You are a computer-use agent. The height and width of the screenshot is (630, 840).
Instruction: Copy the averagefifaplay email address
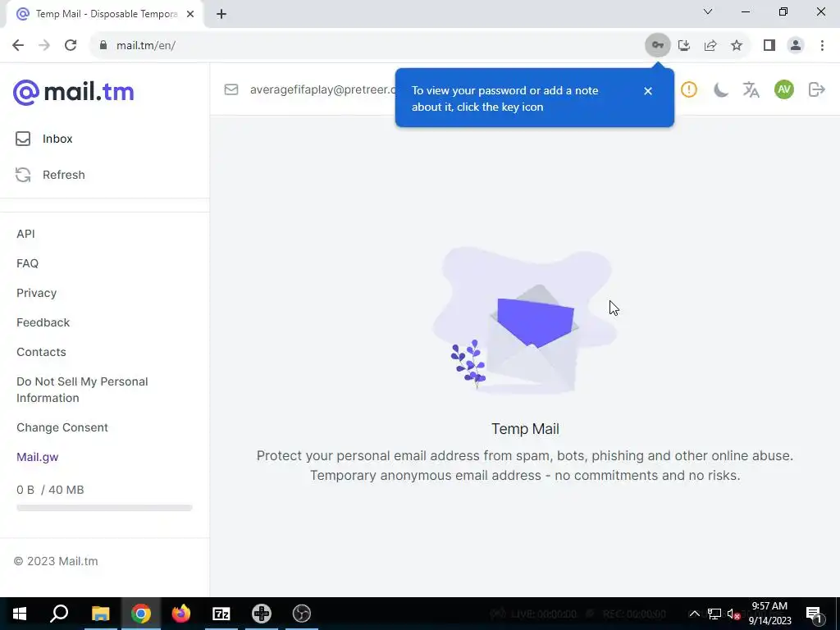(x=322, y=89)
